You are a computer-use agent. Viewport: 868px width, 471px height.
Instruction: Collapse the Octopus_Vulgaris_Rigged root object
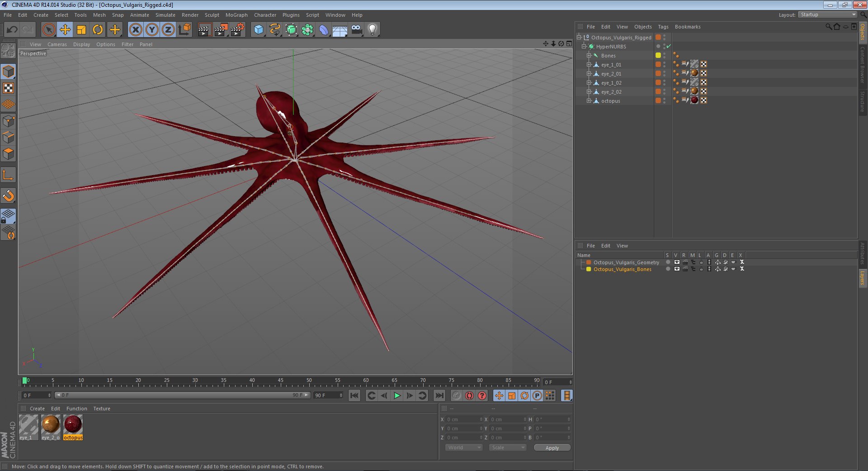pyautogui.click(x=579, y=37)
